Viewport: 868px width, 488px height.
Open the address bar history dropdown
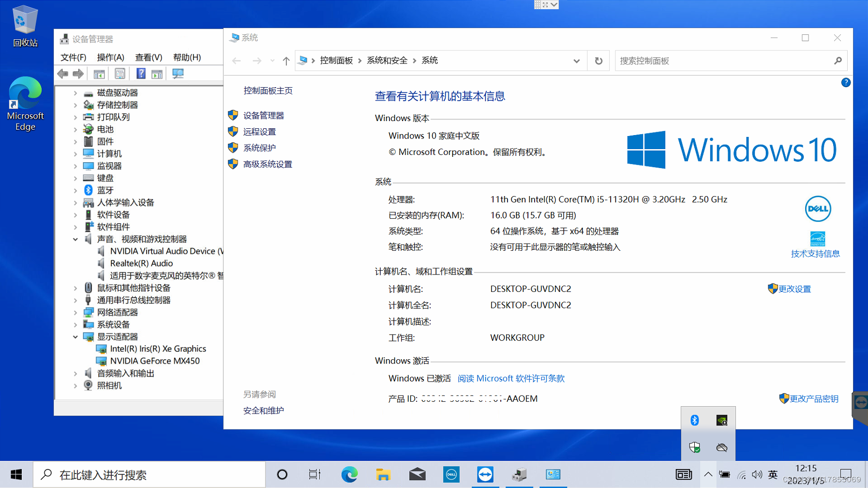[576, 61]
